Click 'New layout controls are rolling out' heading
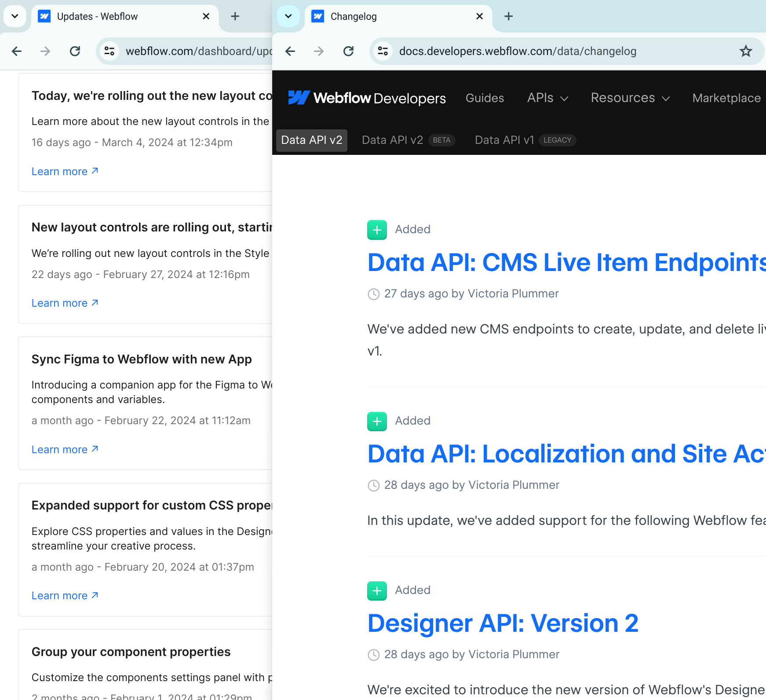The image size is (766, 700). 152,227
